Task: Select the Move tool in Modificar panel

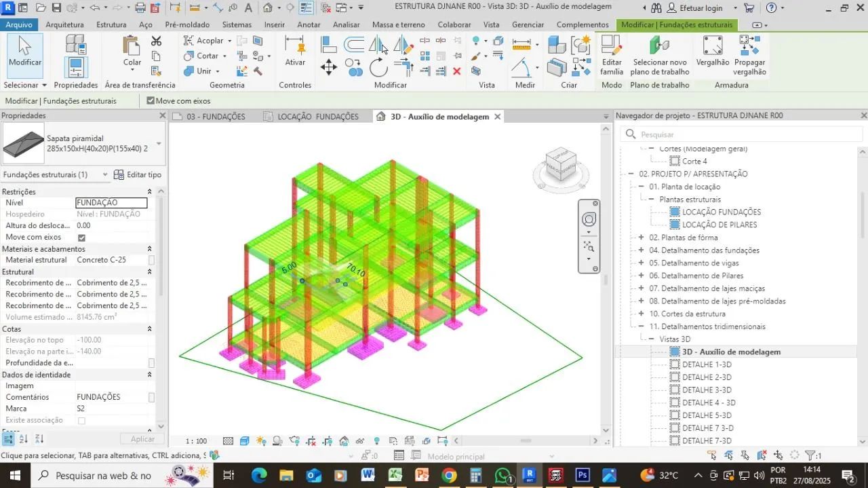Action: coord(329,67)
